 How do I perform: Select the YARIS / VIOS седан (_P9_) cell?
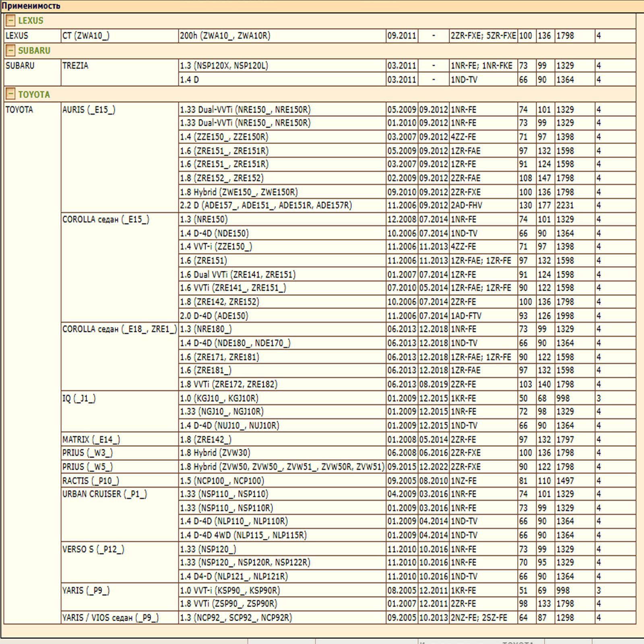[x=110, y=618]
